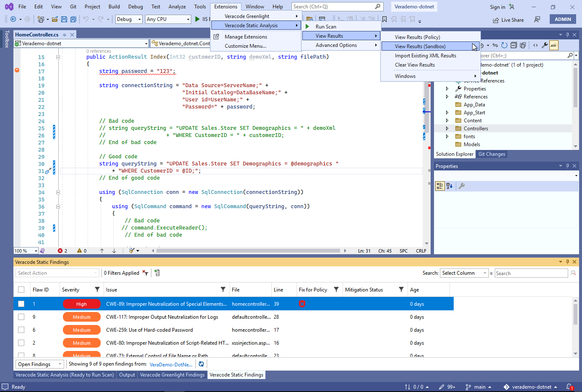Choose Import Existing XML Results

point(430,56)
